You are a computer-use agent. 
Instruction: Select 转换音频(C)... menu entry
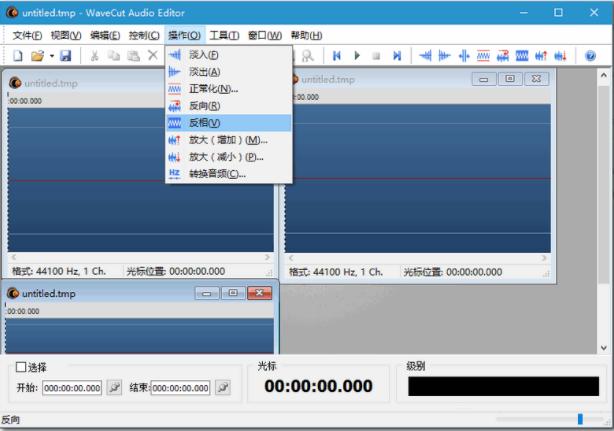pyautogui.click(x=229, y=173)
